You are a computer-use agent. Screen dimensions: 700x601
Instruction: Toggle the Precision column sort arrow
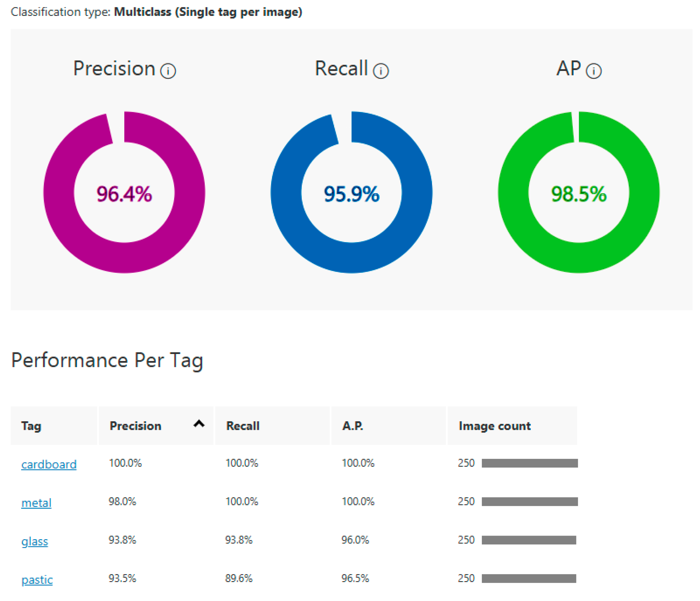coord(199,424)
